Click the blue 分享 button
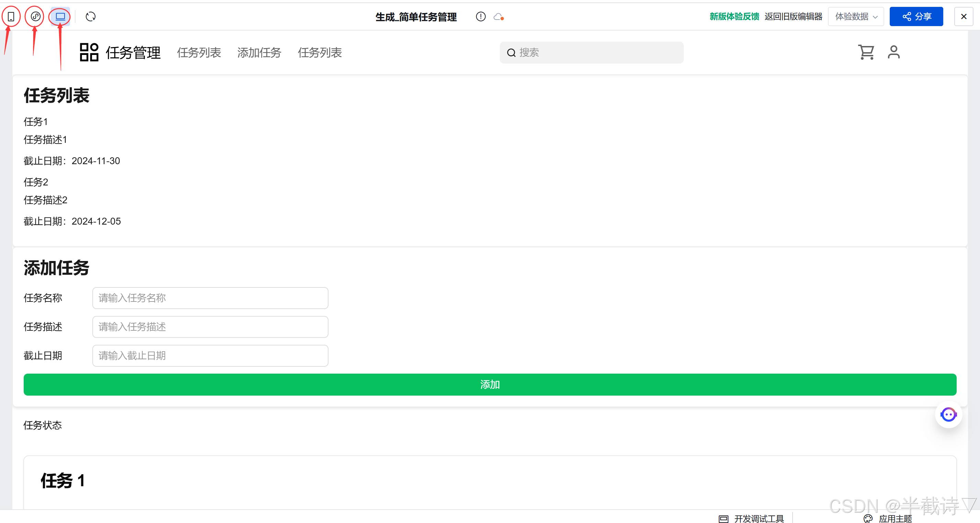 click(x=916, y=16)
